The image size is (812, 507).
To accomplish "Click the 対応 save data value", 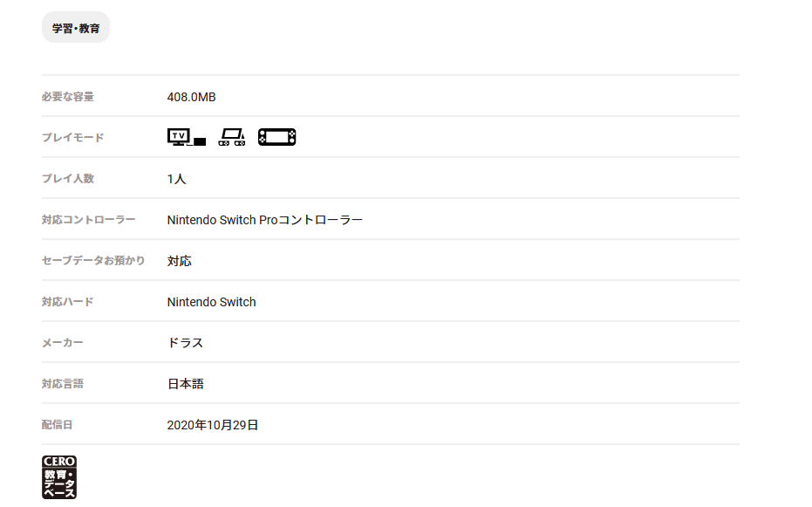I will (x=179, y=261).
